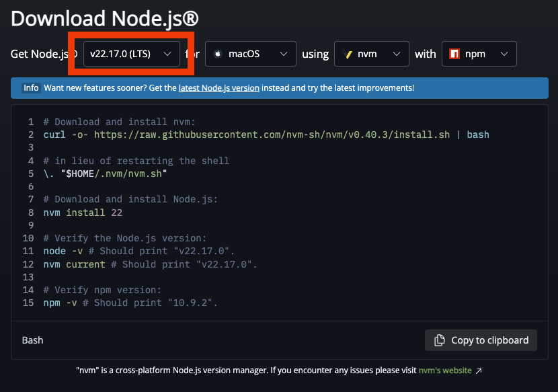The image size is (558, 392).
Task: Click the nvm logo icon
Action: click(x=348, y=54)
